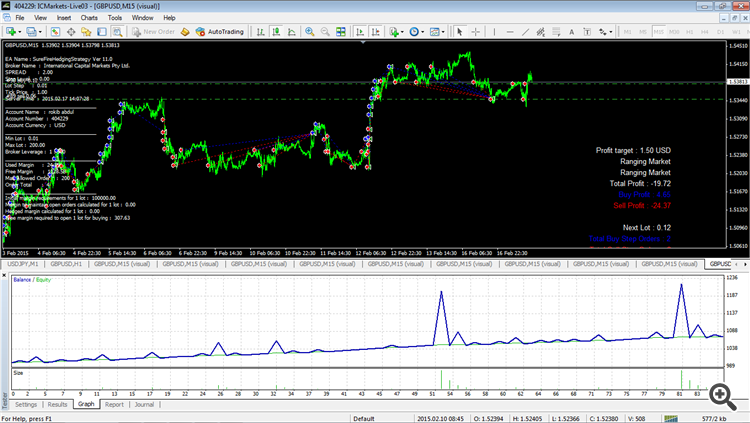This screenshot has width=750, height=423.
Task: Click the Tools menu
Action: [x=115, y=17]
